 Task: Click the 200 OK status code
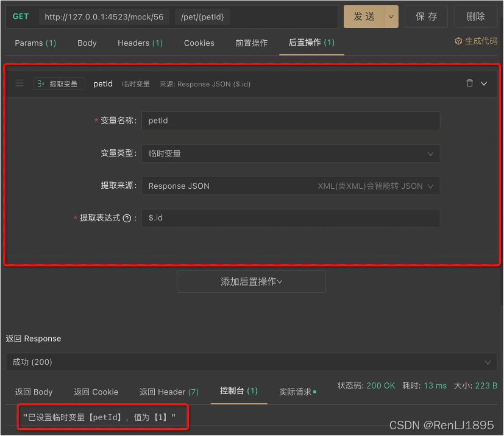(x=380, y=385)
